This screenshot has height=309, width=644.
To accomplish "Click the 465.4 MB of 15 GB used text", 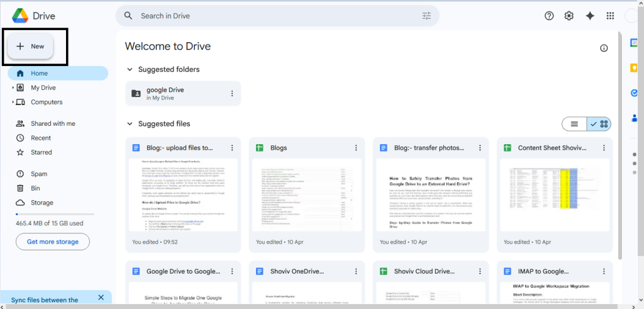I will point(49,223).
